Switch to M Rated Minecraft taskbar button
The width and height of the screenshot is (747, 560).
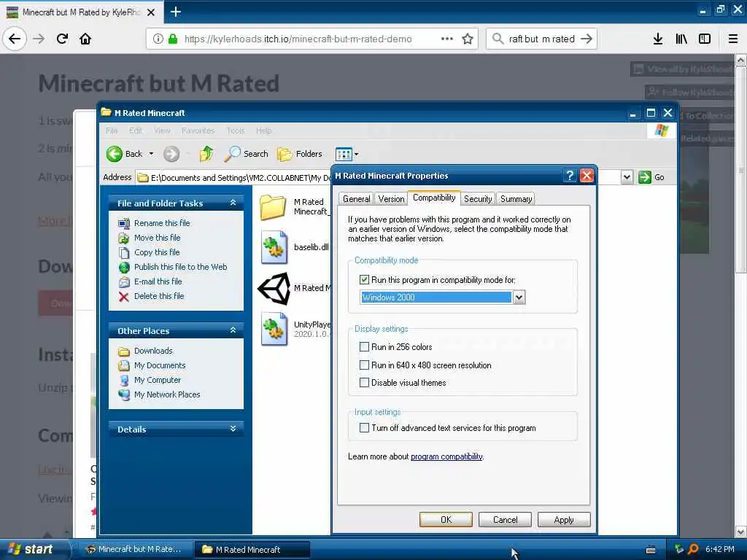pyautogui.click(x=252, y=550)
